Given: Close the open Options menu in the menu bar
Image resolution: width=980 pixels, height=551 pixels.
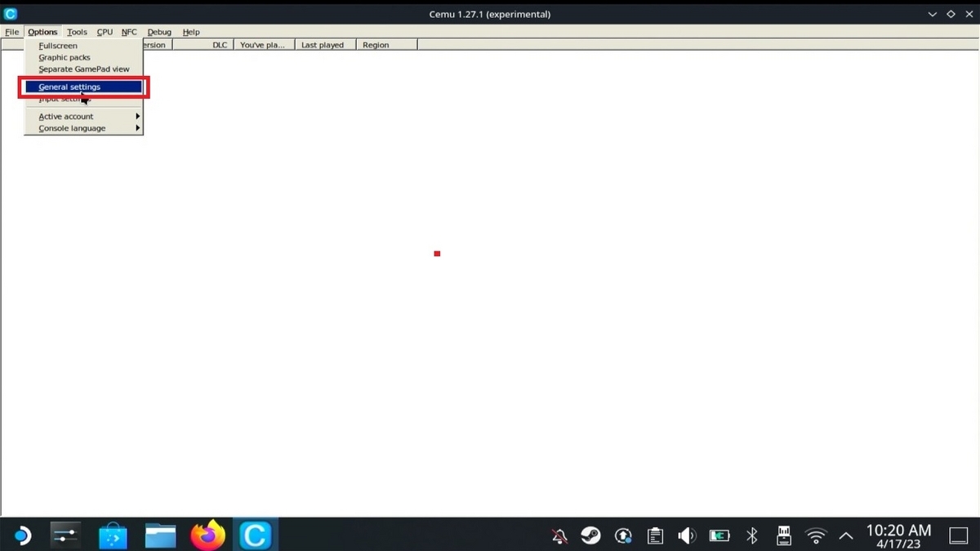Looking at the screenshot, I should click(x=42, y=32).
